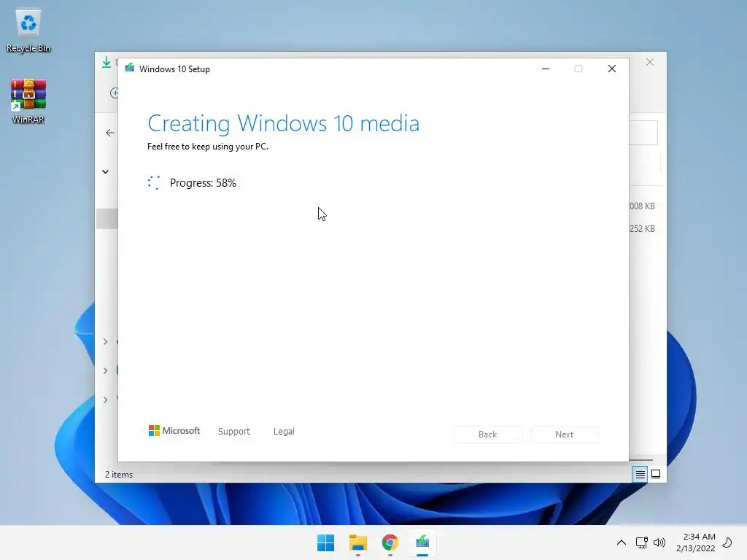The height and width of the screenshot is (560, 747).
Task: Click the search box in File Explorer
Action: [643, 133]
